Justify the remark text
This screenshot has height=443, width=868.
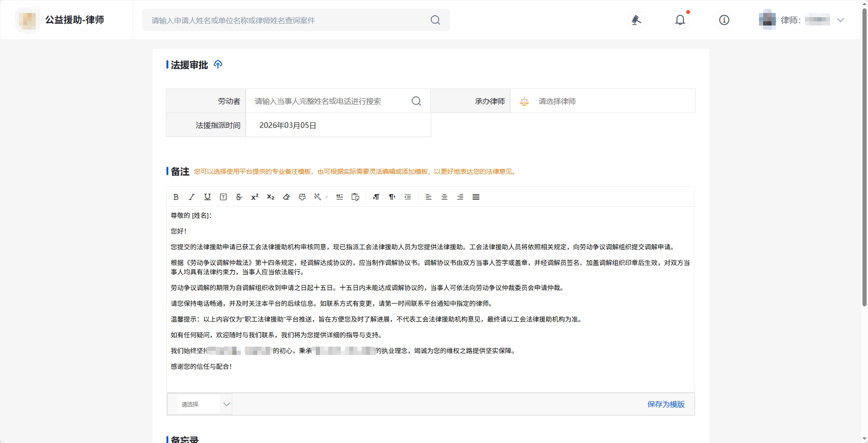(x=476, y=197)
